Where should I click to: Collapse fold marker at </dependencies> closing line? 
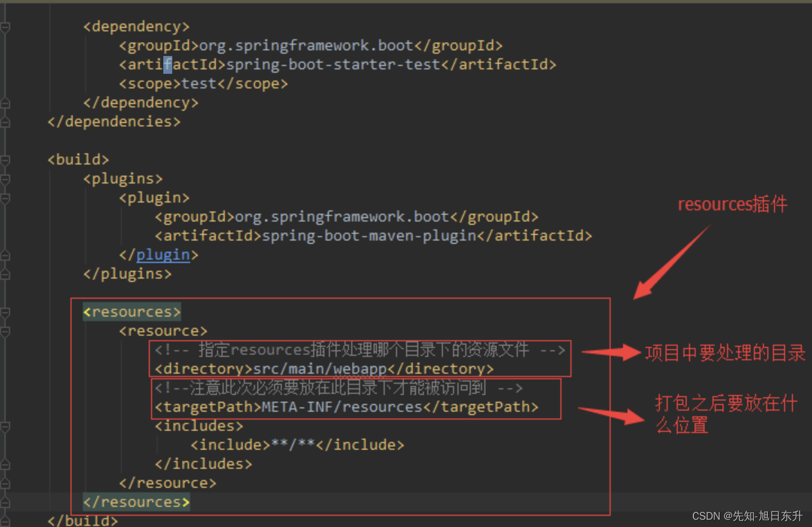[x=5, y=122]
